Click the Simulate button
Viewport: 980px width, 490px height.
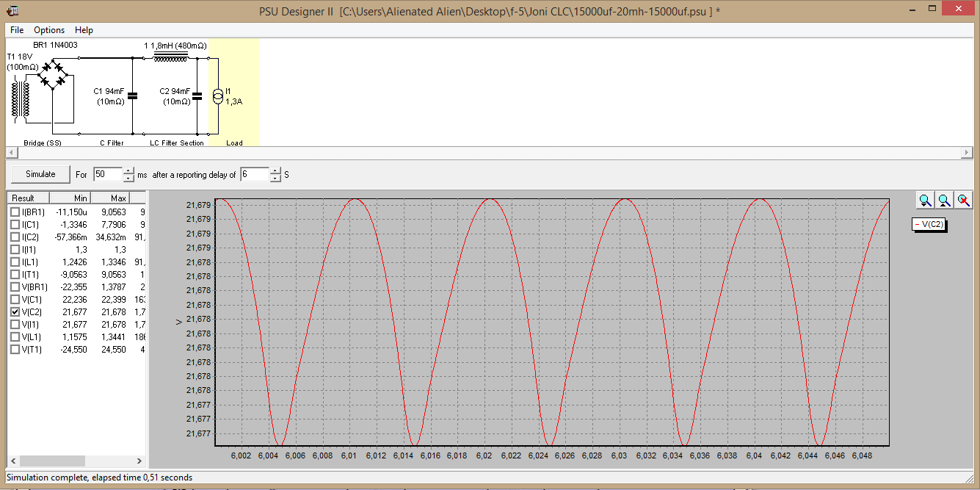click(40, 174)
